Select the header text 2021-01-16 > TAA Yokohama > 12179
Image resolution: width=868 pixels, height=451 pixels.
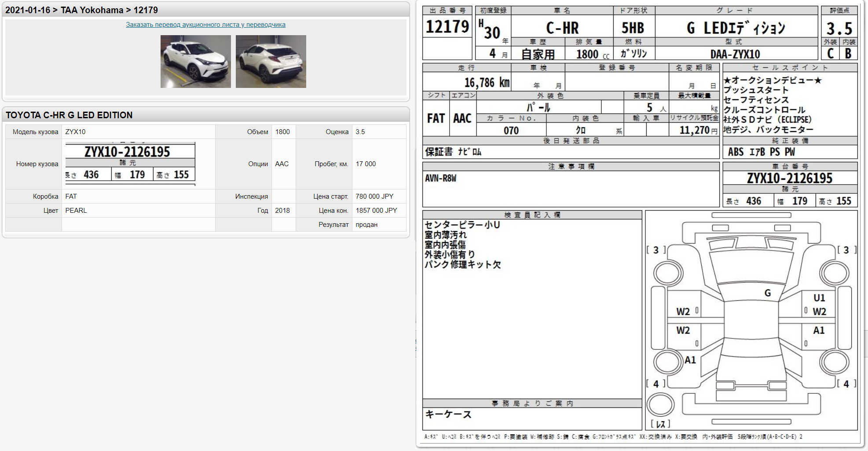81,10
